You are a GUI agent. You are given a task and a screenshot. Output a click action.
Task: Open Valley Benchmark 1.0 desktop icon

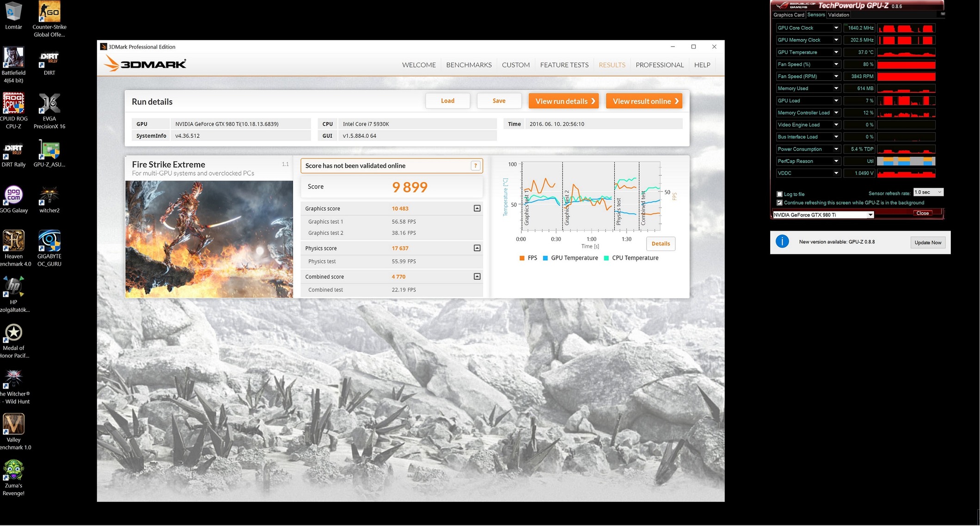pyautogui.click(x=13, y=431)
